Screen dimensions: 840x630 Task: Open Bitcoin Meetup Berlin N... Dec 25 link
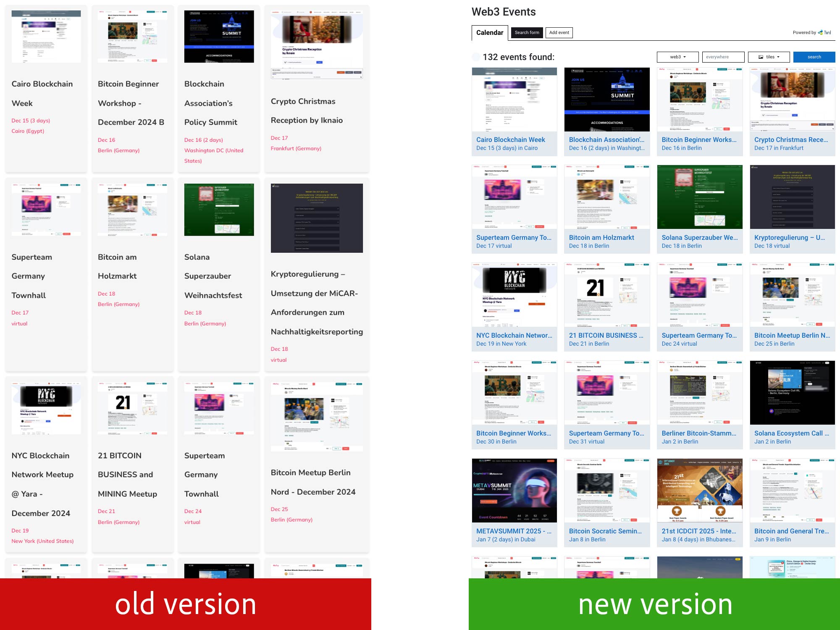click(x=792, y=335)
